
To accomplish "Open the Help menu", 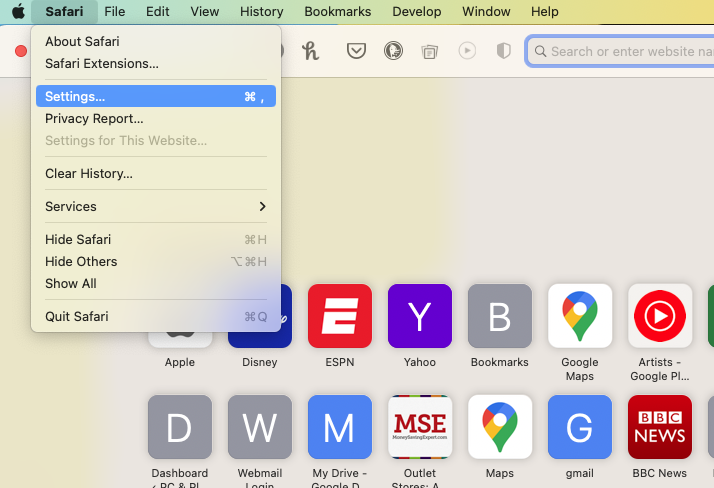I will pyautogui.click(x=545, y=11).
